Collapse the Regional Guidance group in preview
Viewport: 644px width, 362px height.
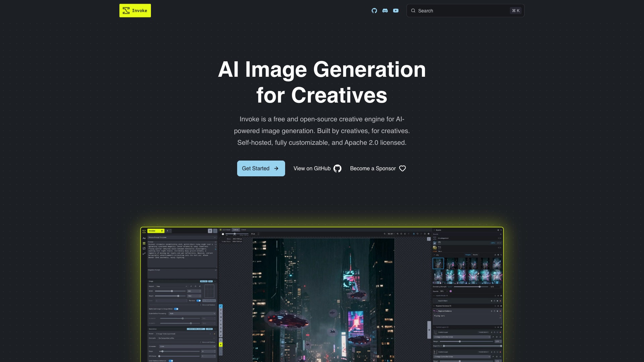click(x=434, y=306)
